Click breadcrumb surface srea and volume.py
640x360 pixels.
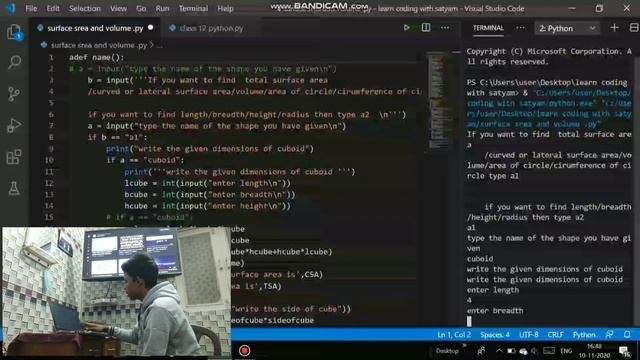[99, 45]
